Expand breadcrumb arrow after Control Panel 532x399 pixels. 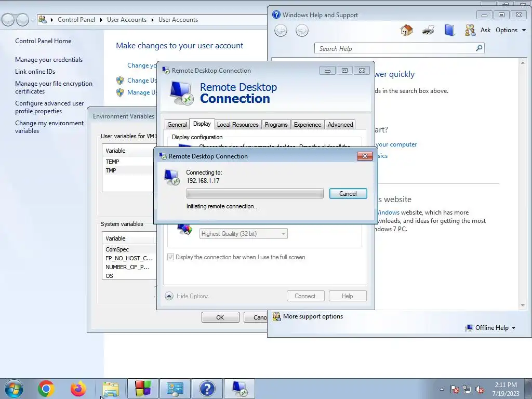pos(101,20)
